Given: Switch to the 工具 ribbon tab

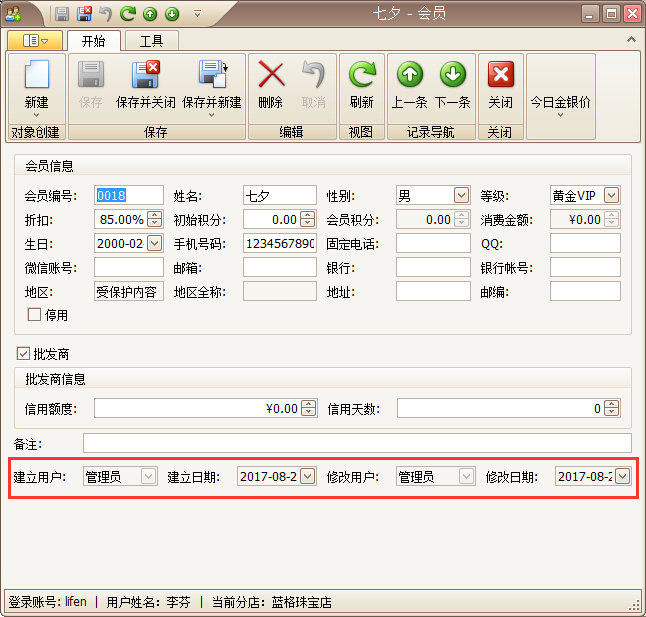Looking at the screenshot, I should coord(151,41).
